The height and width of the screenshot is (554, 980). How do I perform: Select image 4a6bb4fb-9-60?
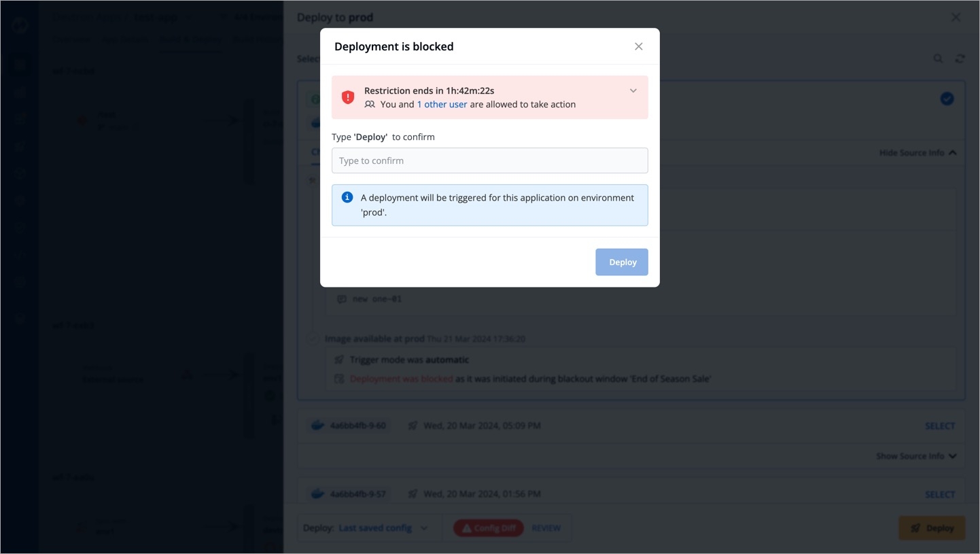tap(940, 426)
